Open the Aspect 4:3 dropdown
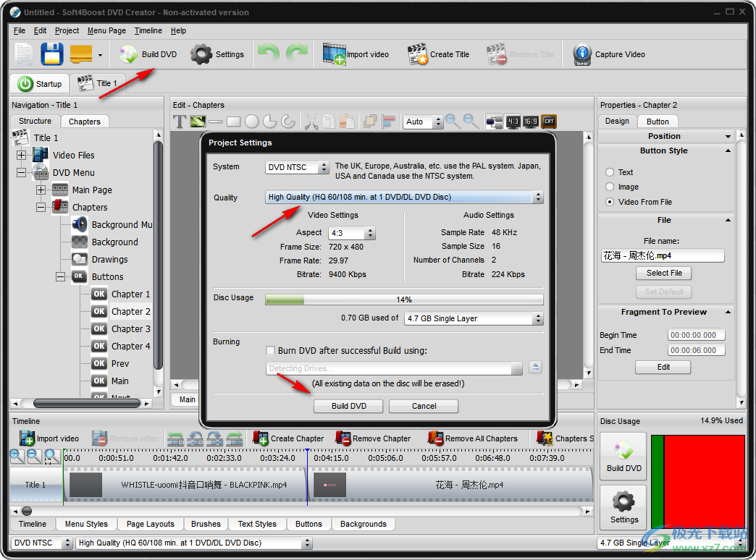756x560 pixels. coord(352,233)
